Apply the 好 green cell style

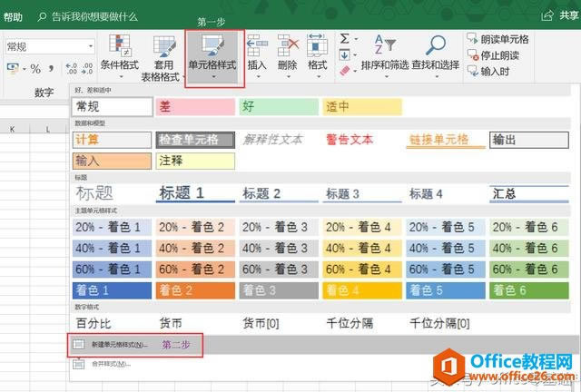click(279, 106)
